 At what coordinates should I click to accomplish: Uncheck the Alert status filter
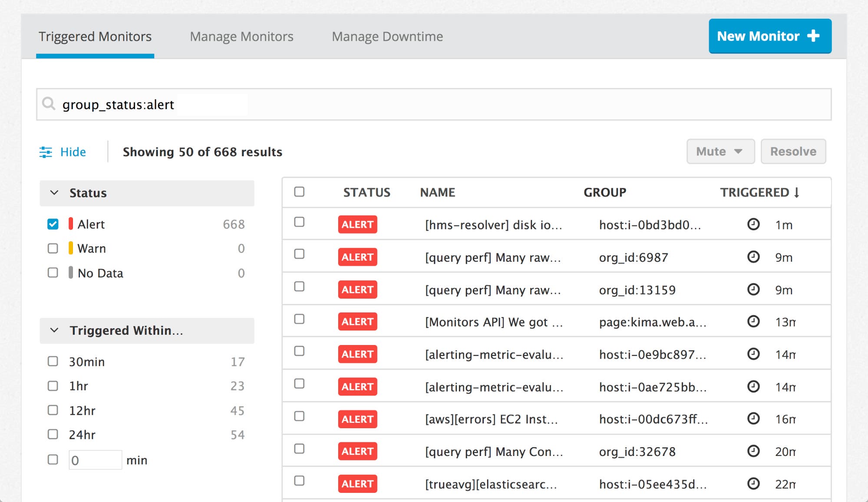pos(53,224)
